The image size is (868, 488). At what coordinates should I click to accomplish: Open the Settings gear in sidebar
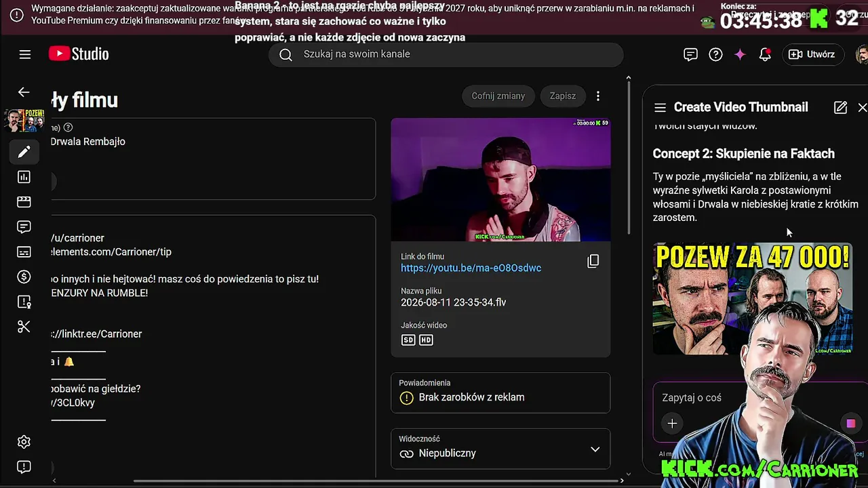[24, 442]
